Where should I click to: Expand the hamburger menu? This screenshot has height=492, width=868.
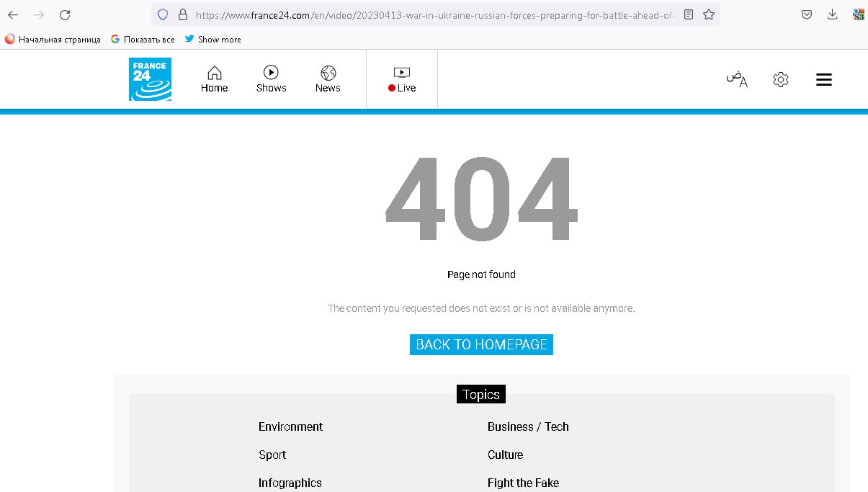coord(824,79)
